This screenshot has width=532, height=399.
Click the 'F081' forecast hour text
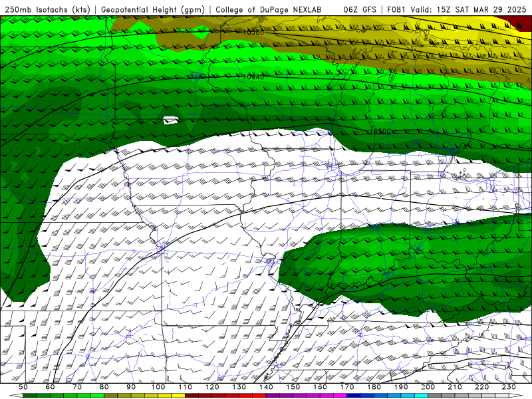click(x=396, y=10)
